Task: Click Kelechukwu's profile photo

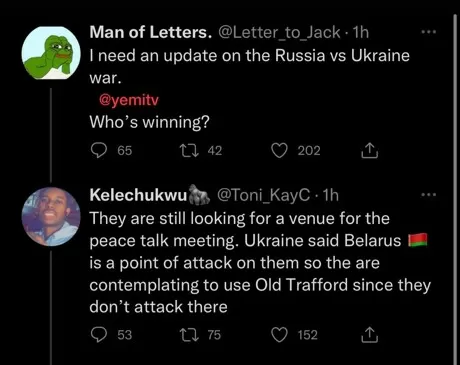Action: (x=51, y=216)
